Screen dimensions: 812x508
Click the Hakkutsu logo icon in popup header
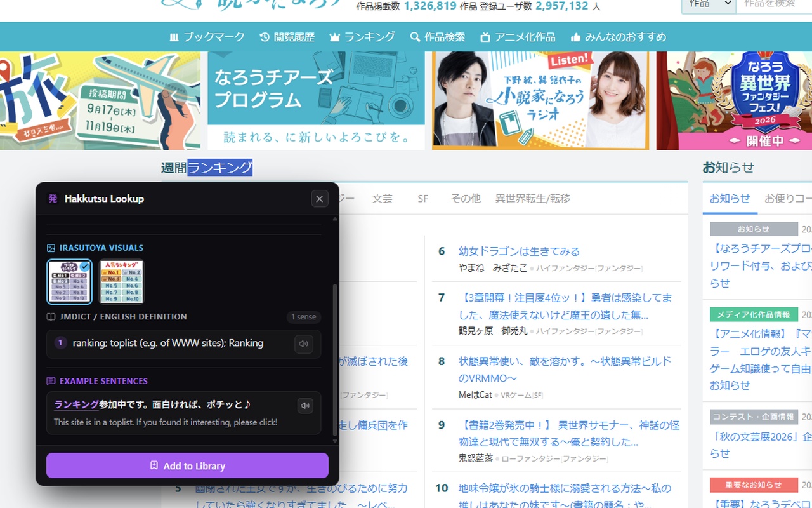click(x=53, y=199)
